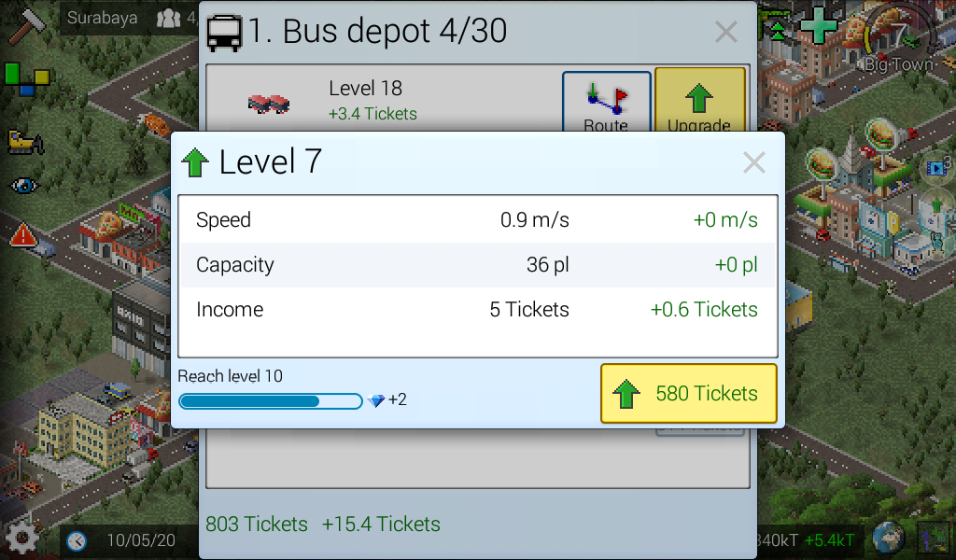Image resolution: width=956 pixels, height=560 pixels.
Task: Click the Reach level 10 progress bar
Action: point(270,401)
